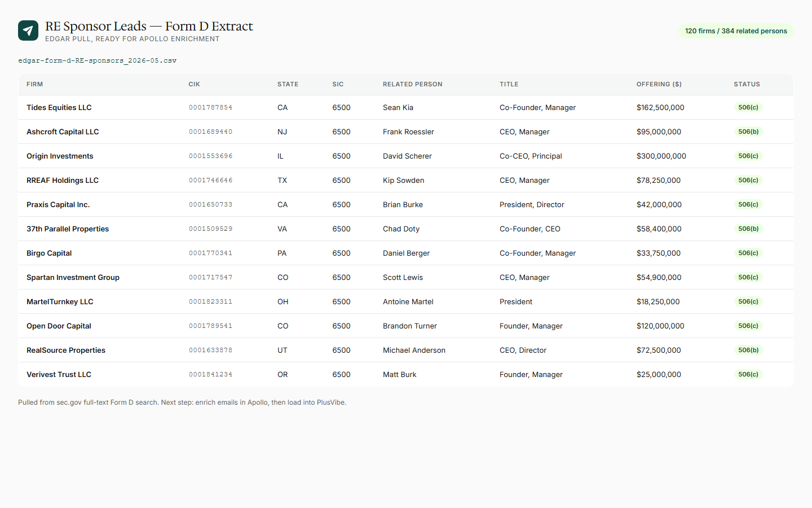The image size is (812, 508).
Task: Click the CIK column header
Action: [x=194, y=84]
